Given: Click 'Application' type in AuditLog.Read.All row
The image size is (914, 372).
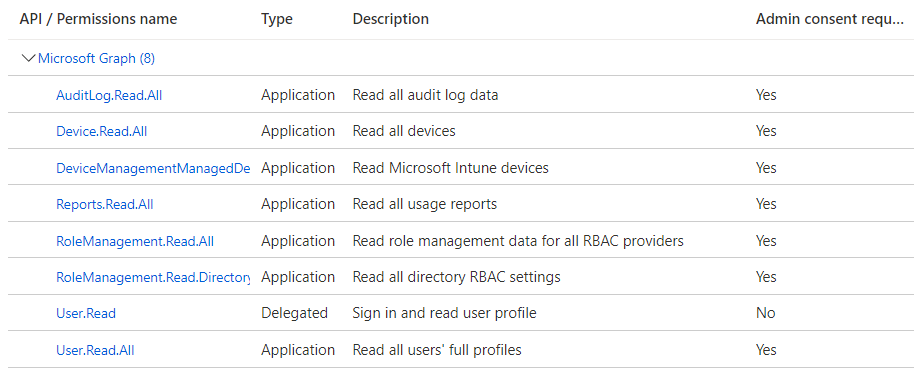Looking at the screenshot, I should (298, 94).
